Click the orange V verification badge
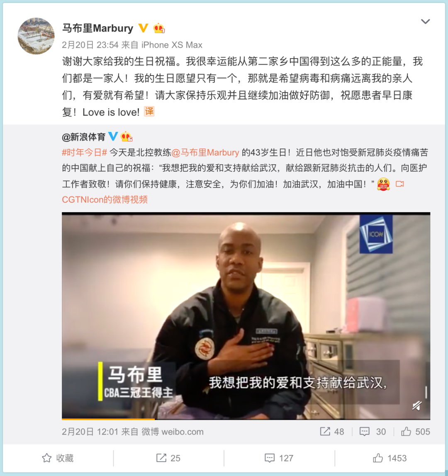Image resolution: width=448 pixels, height=476 pixels. tap(144, 28)
